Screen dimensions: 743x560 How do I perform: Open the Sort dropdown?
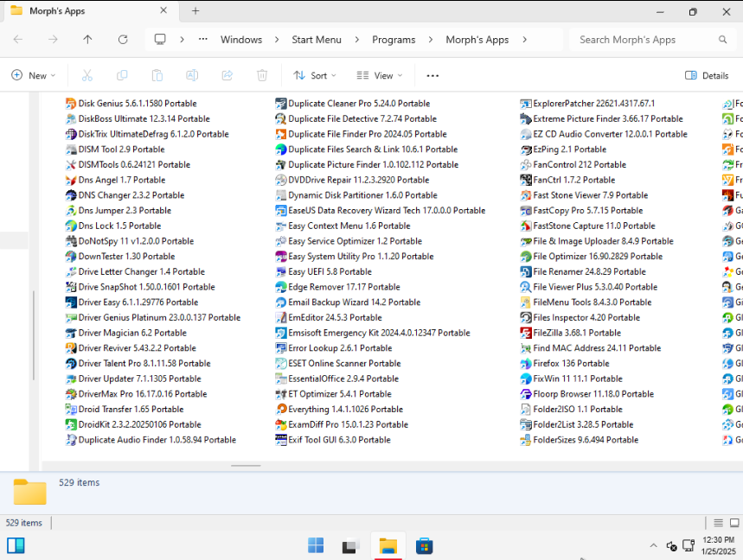click(x=315, y=75)
